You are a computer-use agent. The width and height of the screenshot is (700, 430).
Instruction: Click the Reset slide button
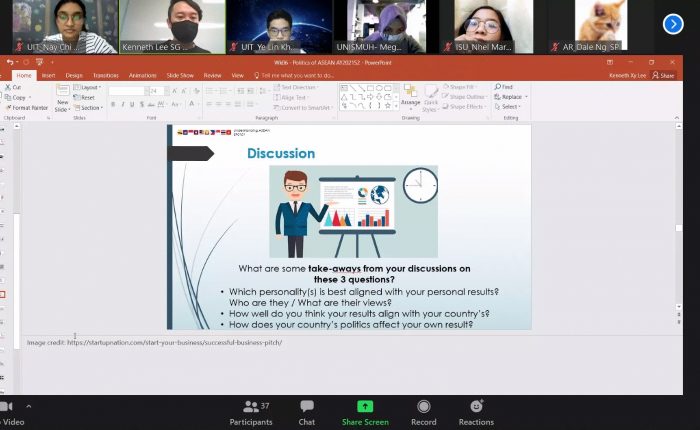(x=87, y=97)
